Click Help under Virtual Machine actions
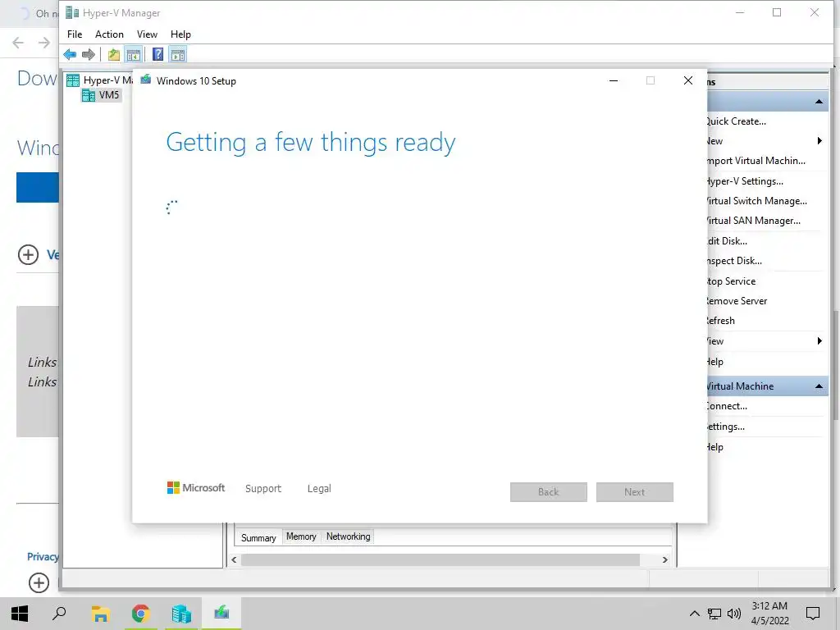840x630 pixels. coord(715,447)
